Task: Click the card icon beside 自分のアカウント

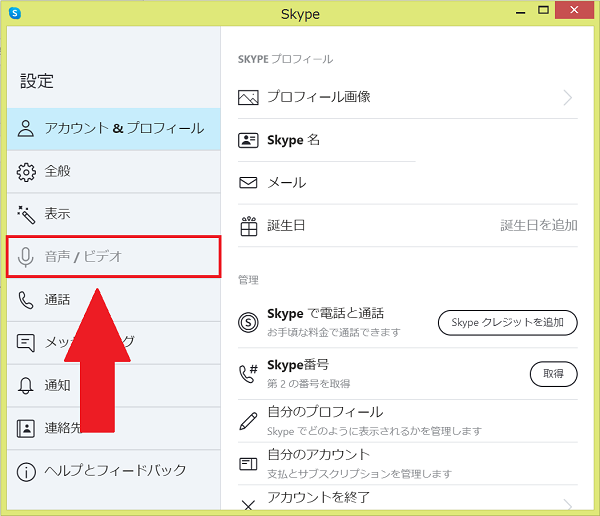Action: pos(248,464)
